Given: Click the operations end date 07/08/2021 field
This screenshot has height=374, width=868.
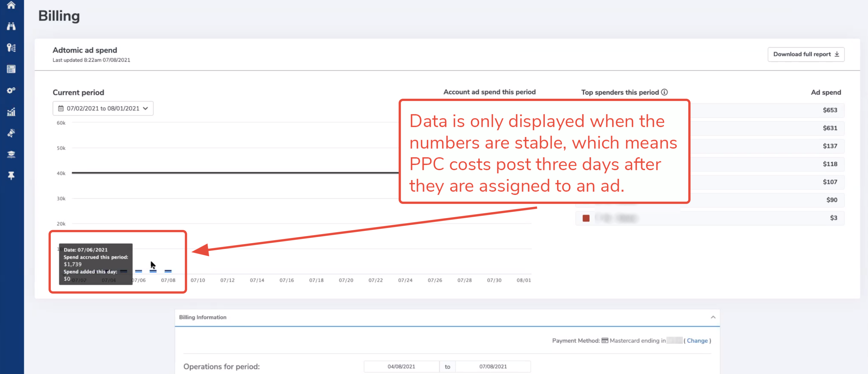Looking at the screenshot, I should tap(493, 367).
